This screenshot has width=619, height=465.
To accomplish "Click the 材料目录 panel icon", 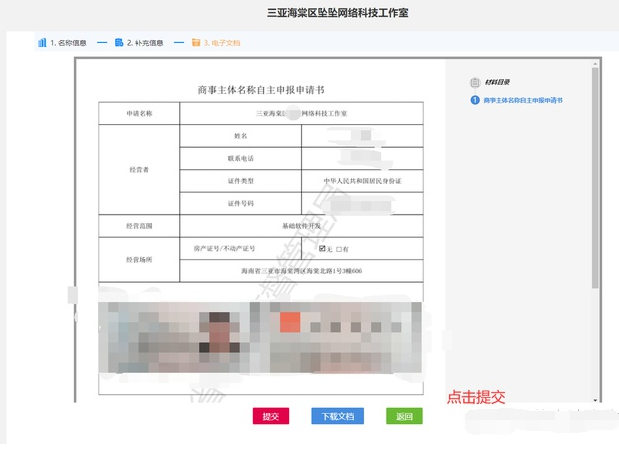I will point(475,82).
